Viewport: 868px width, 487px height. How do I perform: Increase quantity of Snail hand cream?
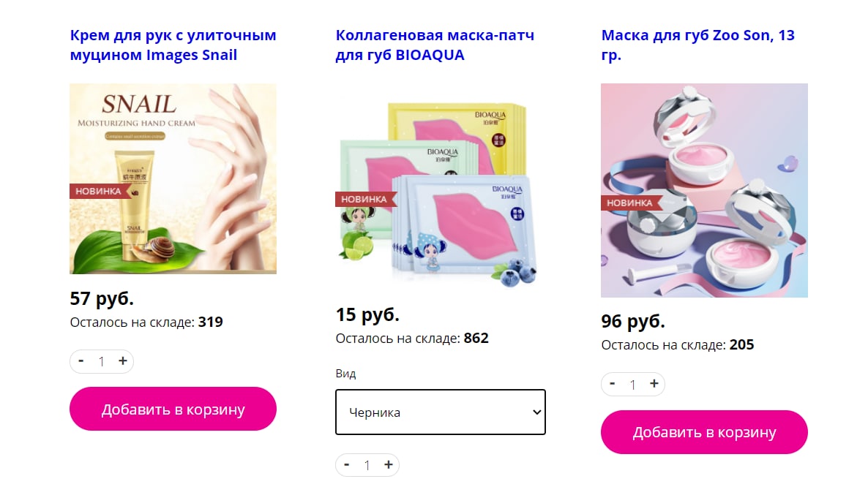pyautogui.click(x=123, y=361)
